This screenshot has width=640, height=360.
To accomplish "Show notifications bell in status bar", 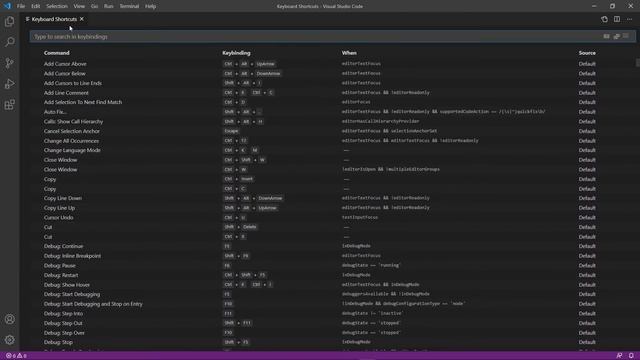I will [x=631, y=356].
